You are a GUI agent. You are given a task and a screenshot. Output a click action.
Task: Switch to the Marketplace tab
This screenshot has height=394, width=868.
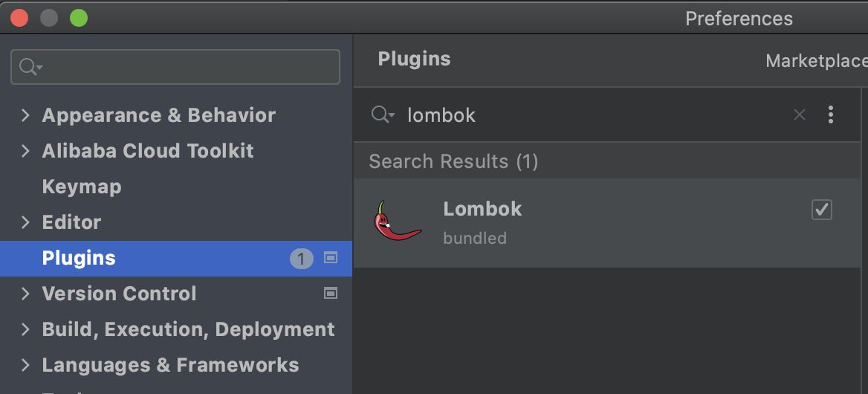[816, 61]
